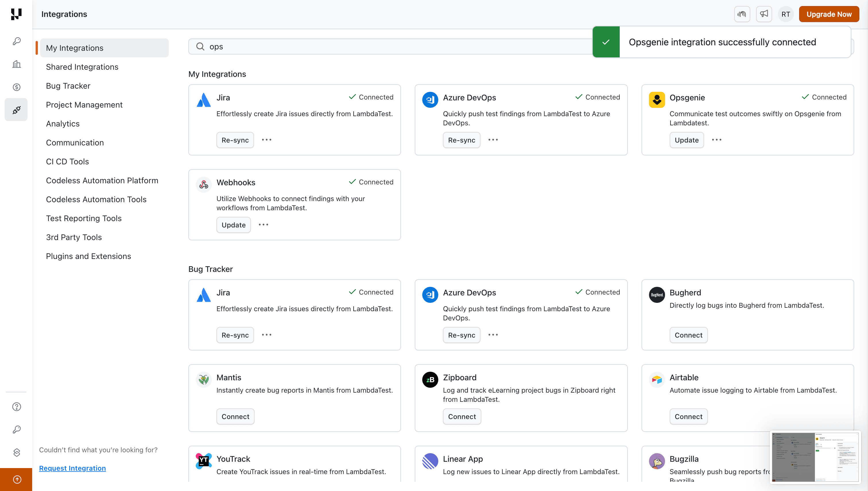
Task: Click the screen recording thumbnail at bottom right
Action: [815, 457]
